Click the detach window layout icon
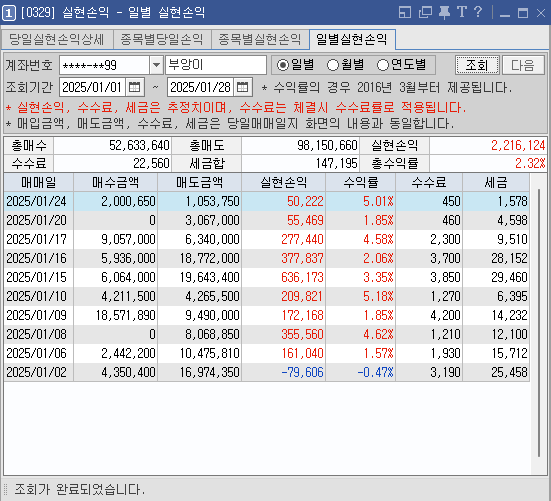 tap(405, 13)
